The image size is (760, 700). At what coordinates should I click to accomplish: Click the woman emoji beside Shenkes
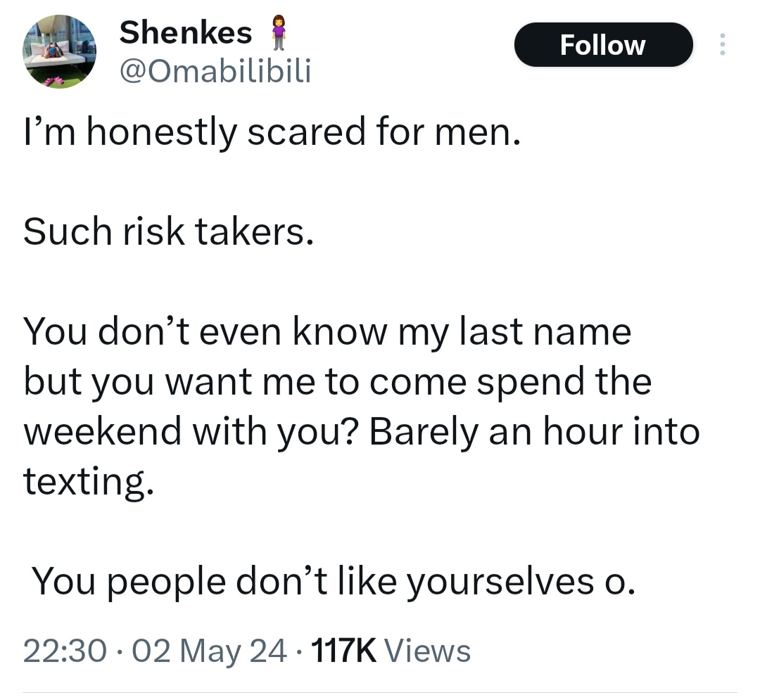pyautogui.click(x=279, y=33)
